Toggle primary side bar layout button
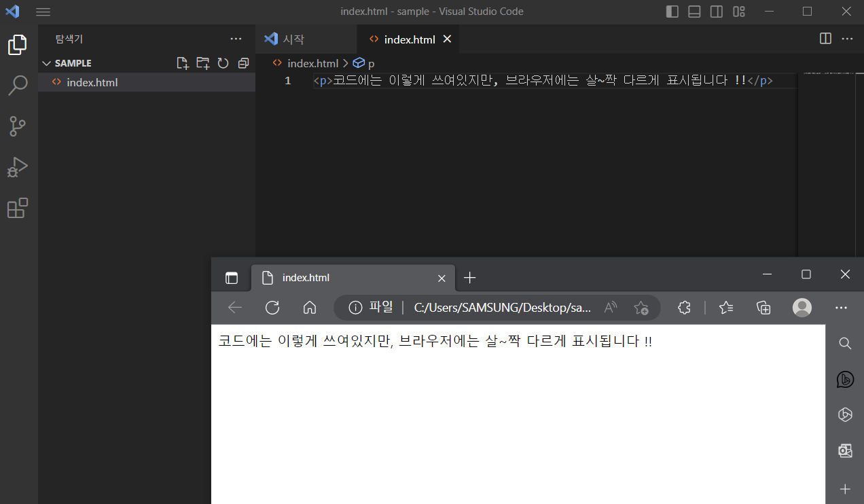Viewport: 864px width, 504px height. pos(672,12)
